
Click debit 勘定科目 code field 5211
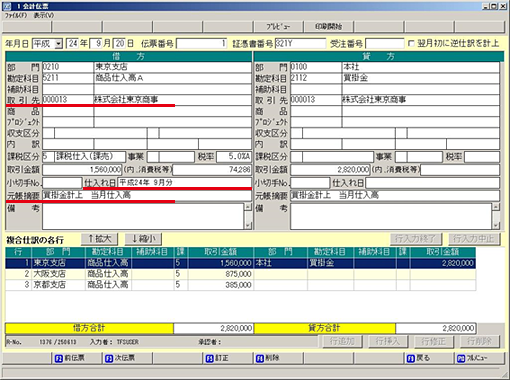click(x=68, y=78)
